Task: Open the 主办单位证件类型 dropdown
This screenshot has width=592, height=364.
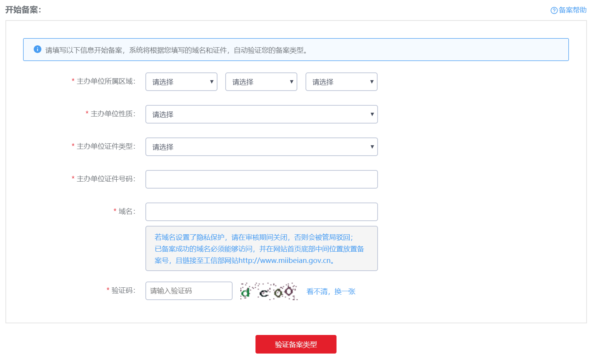Action: [261, 147]
